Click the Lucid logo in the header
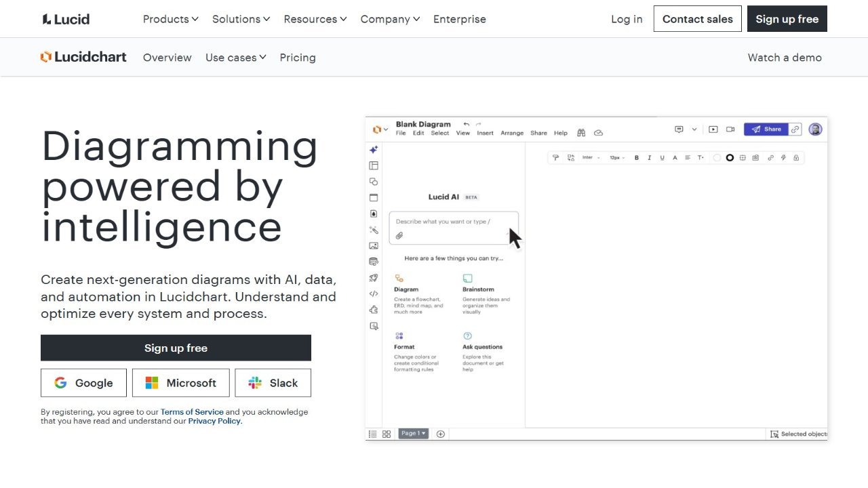868x488 pixels. coord(66,19)
